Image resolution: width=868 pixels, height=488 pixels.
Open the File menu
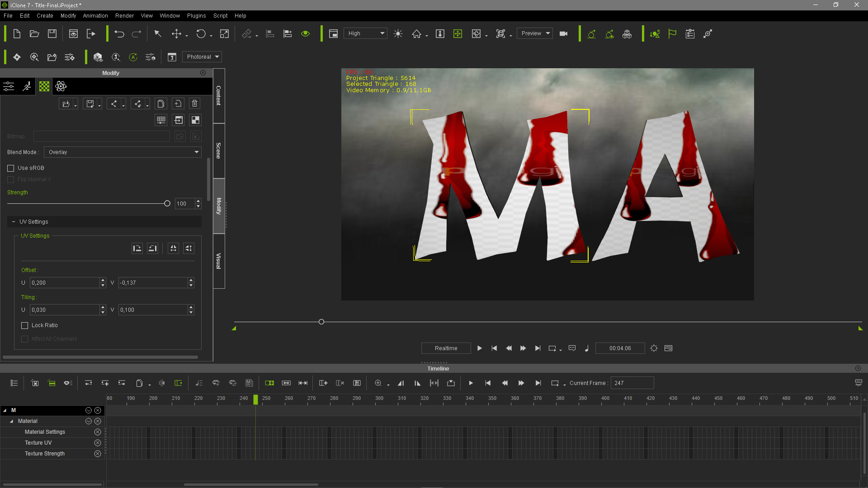point(8,16)
